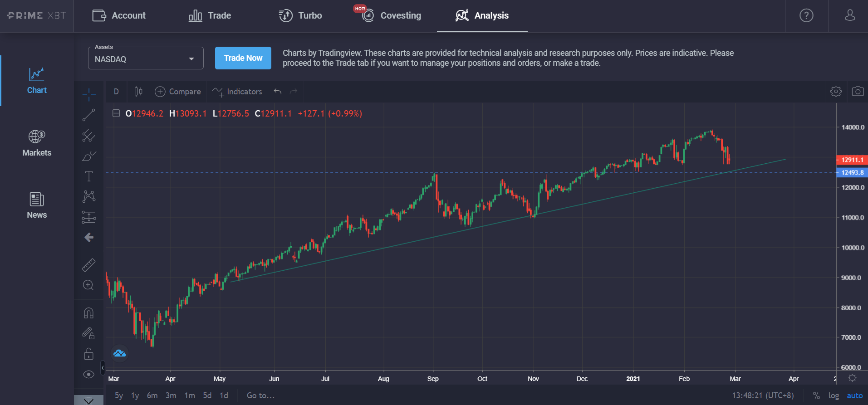Click the Trade Now button
Image resolution: width=868 pixels, height=405 pixels.
tap(243, 58)
